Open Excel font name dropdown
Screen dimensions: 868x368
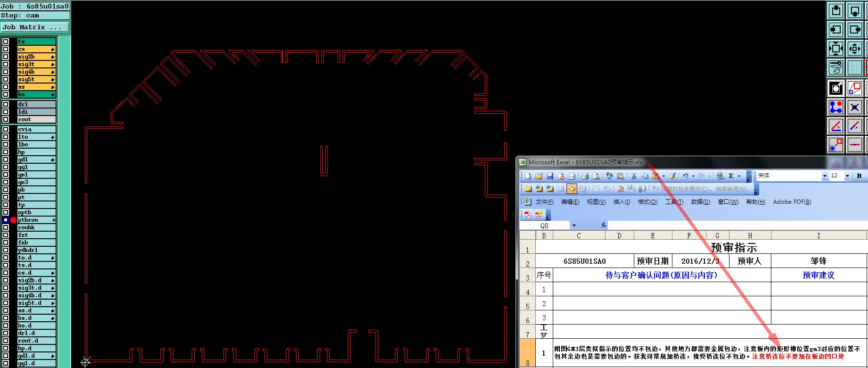point(825,176)
